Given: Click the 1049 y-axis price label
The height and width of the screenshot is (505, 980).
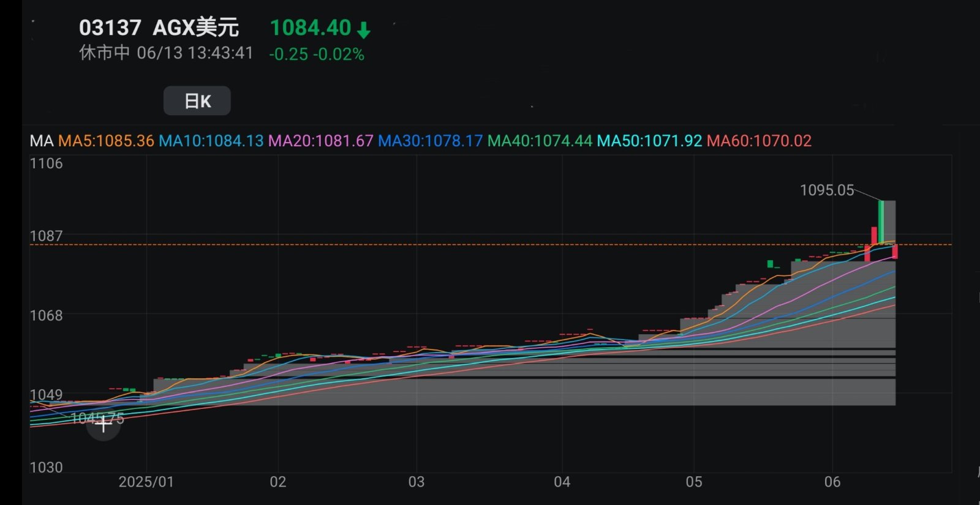Looking at the screenshot, I should click(x=47, y=395).
